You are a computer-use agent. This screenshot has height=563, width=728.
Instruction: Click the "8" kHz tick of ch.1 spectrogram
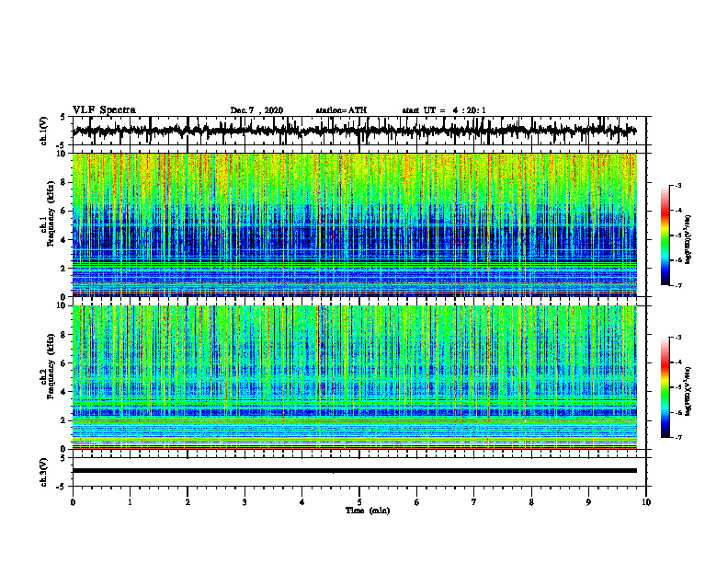[64, 182]
